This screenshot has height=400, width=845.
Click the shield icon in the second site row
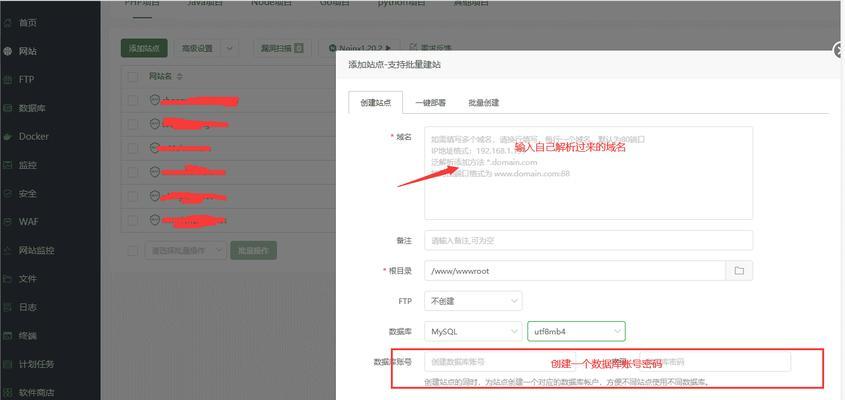155,123
